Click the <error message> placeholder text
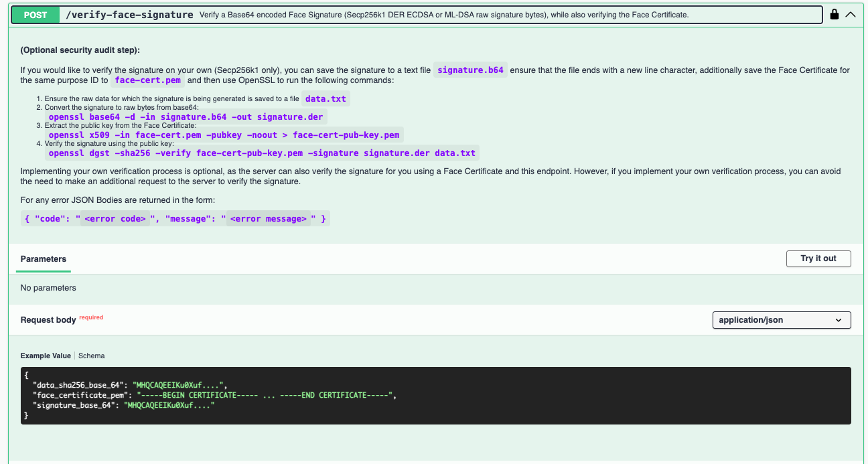The height and width of the screenshot is (464, 868). [269, 218]
